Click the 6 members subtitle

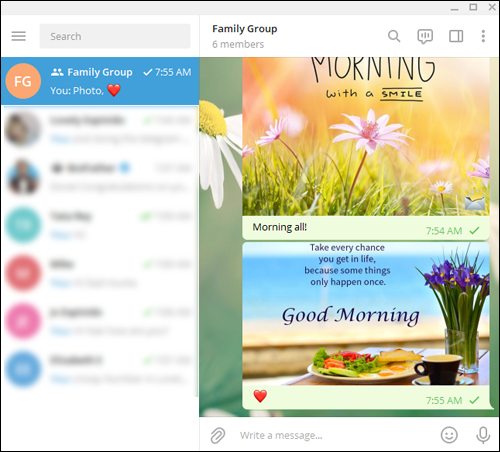238,44
